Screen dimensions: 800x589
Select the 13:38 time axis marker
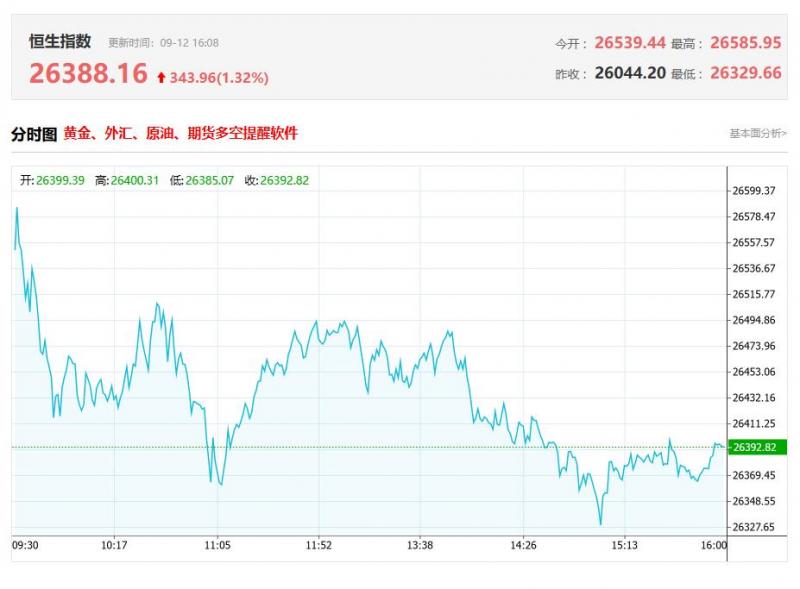click(x=420, y=545)
